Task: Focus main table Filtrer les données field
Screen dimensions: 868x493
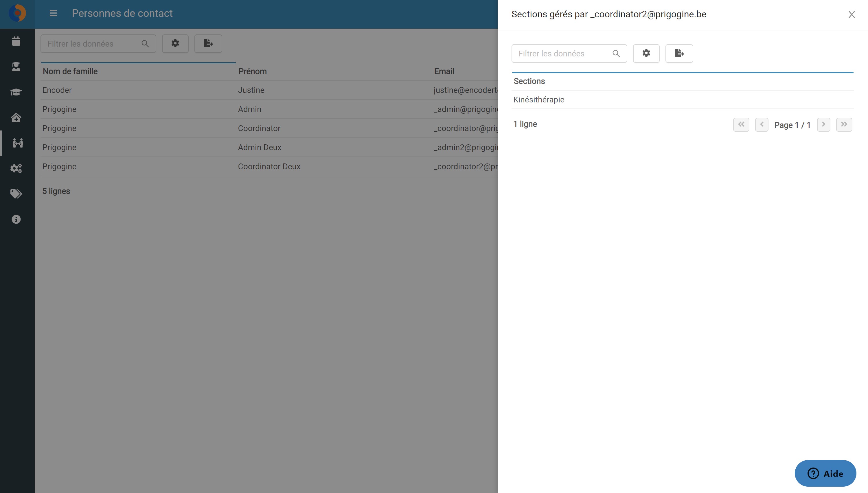Action: [98, 44]
